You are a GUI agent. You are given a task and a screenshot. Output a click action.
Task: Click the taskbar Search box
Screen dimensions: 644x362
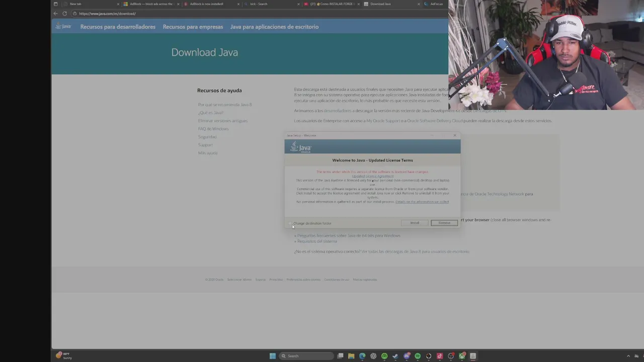pyautogui.click(x=306, y=356)
